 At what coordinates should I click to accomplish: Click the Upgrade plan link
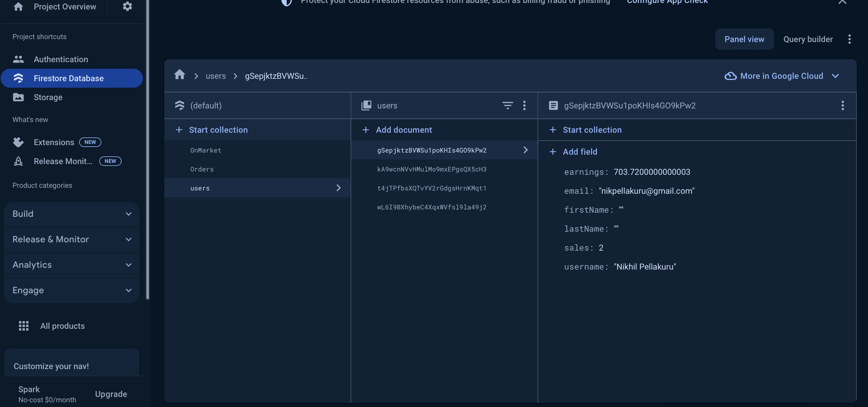[x=111, y=394]
